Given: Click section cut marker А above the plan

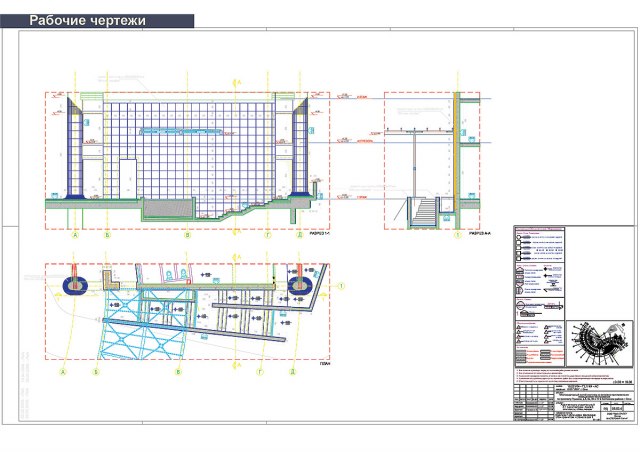Looking at the screenshot, I should (x=237, y=257).
